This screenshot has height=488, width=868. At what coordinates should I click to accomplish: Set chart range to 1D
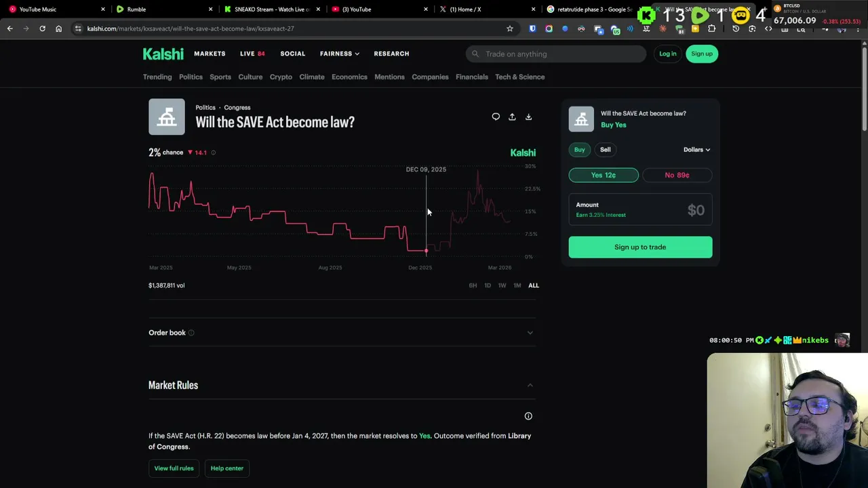tap(488, 285)
